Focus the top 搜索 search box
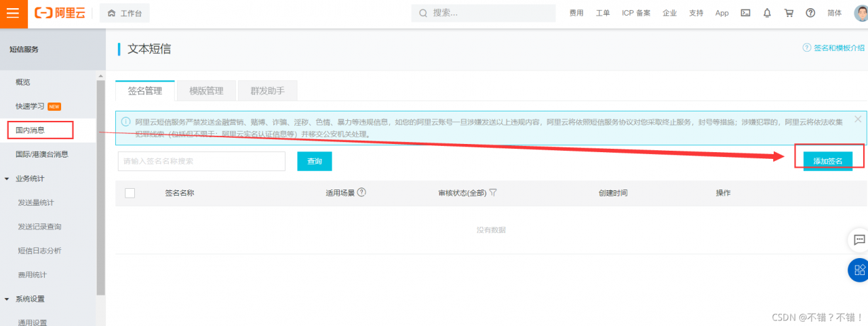This screenshot has width=868, height=326. [483, 13]
